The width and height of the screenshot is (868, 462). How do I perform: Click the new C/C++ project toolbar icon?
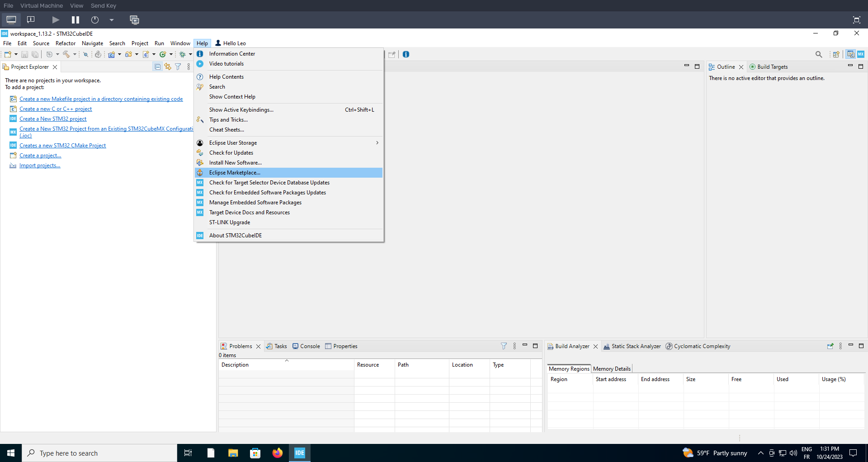[111, 54]
